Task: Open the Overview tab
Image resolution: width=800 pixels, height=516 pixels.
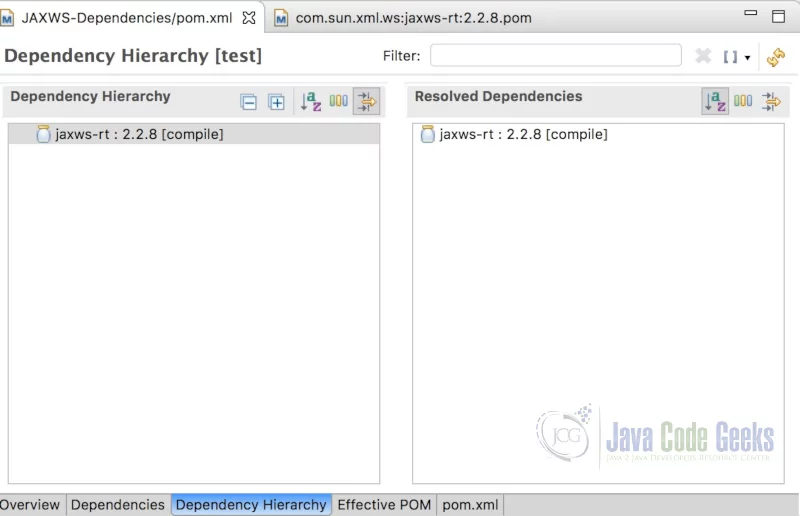Action: coord(30,505)
